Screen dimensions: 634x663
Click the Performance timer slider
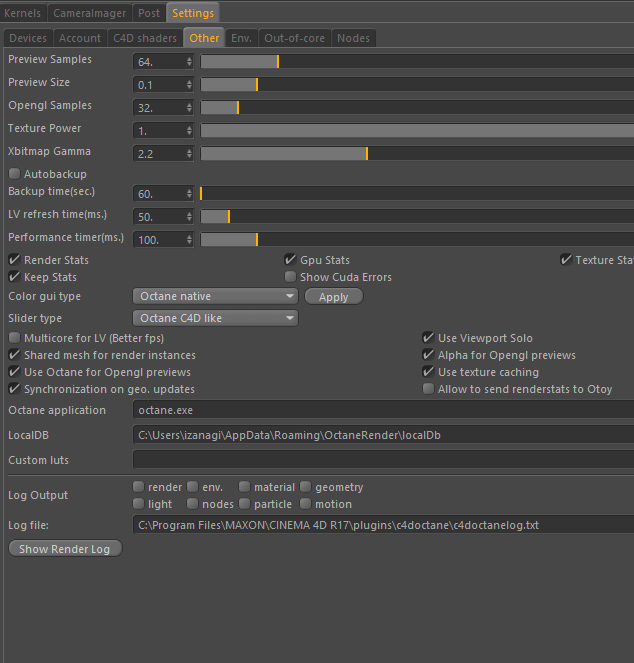click(417, 240)
